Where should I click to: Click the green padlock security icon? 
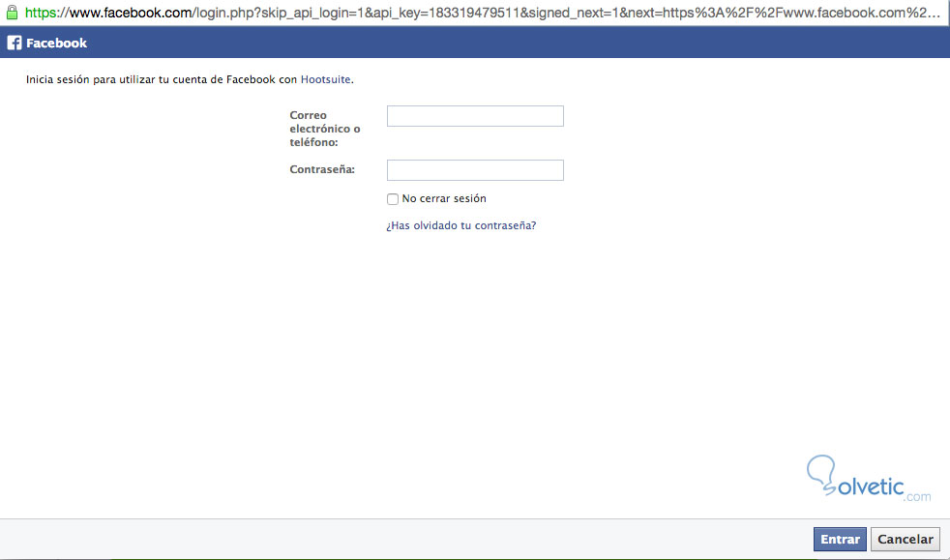point(12,13)
